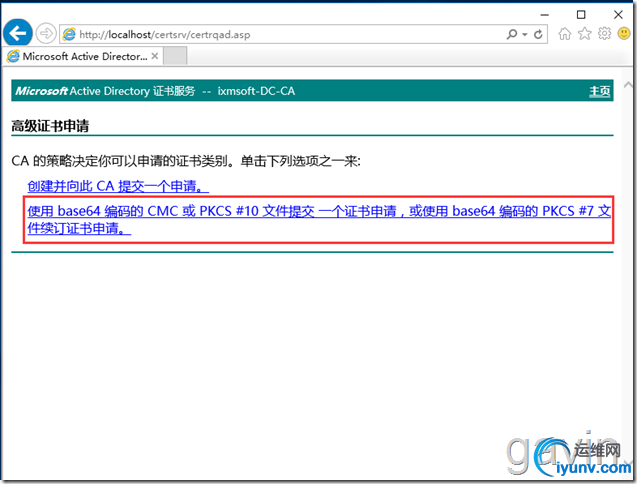Screen dimensions: 637x484
Task: Click the ixmsoft-DC-CA header text
Action: [256, 91]
